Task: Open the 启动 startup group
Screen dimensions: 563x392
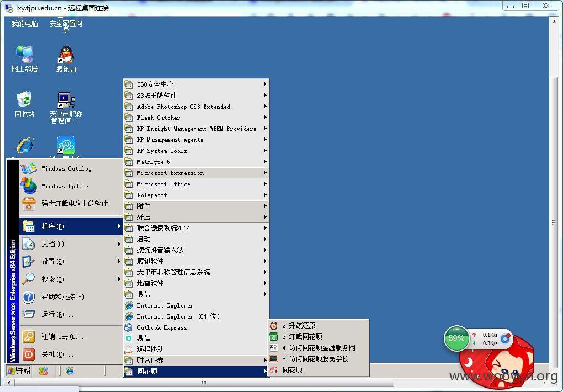Action: click(196, 239)
